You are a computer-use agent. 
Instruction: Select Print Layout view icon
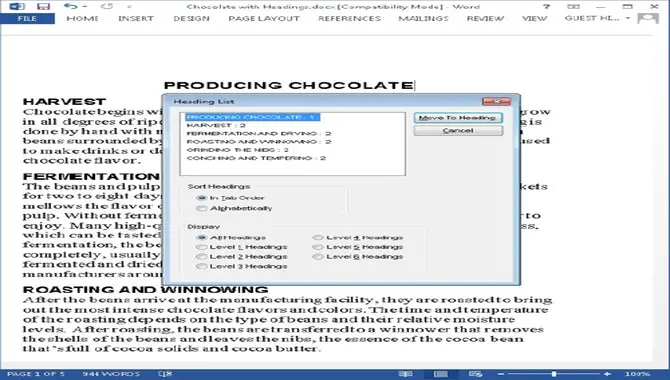pyautogui.click(x=440, y=374)
